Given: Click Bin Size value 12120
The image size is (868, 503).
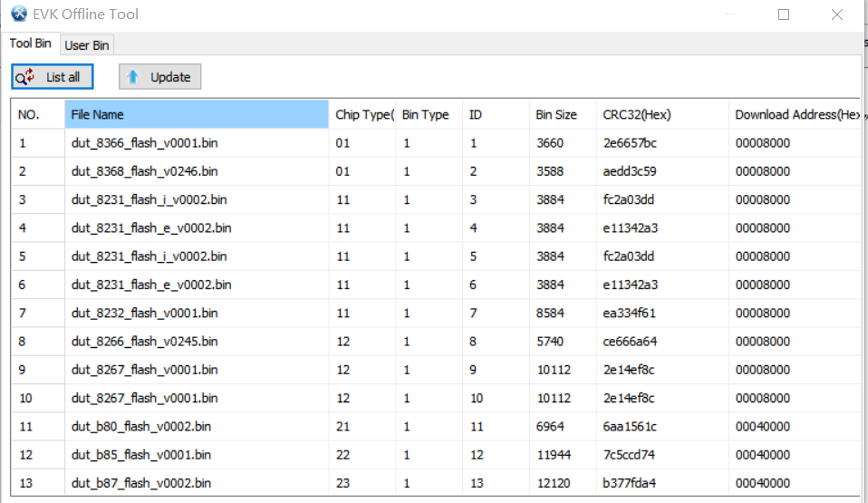Looking at the screenshot, I should (554, 482).
